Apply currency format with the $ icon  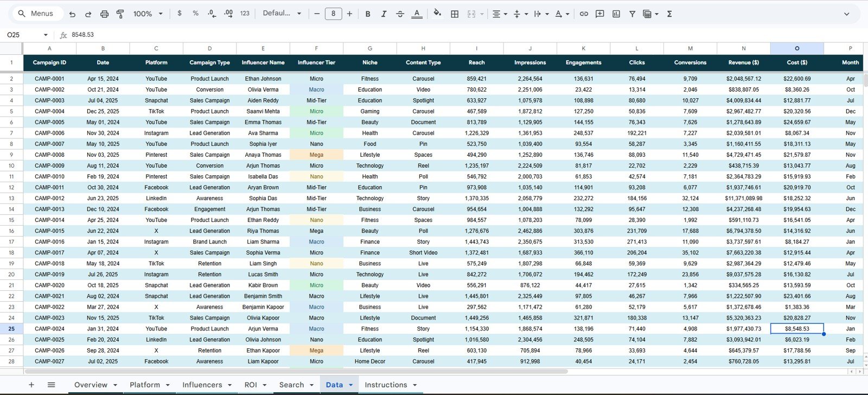point(180,14)
